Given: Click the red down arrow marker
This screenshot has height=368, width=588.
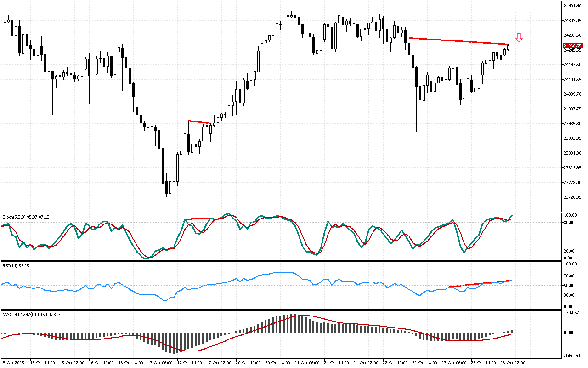Looking at the screenshot, I should point(519,38).
